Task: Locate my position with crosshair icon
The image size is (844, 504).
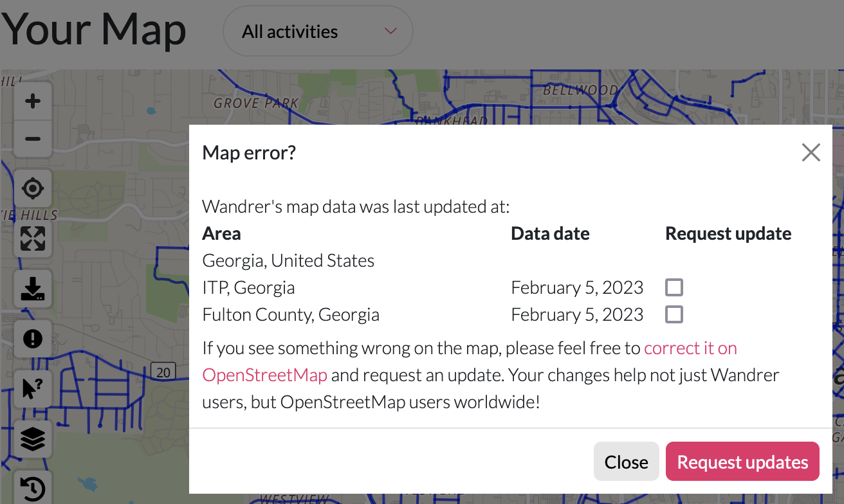Action: tap(33, 189)
